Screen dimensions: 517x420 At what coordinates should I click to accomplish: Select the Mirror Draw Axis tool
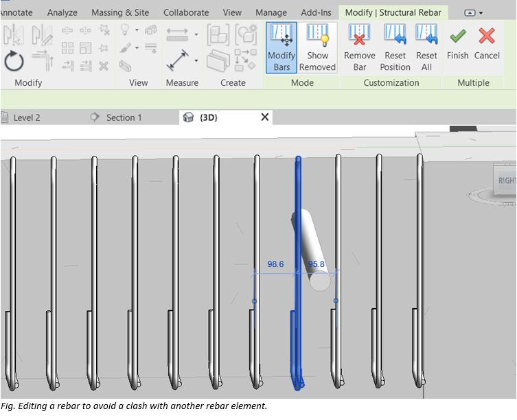[42, 34]
